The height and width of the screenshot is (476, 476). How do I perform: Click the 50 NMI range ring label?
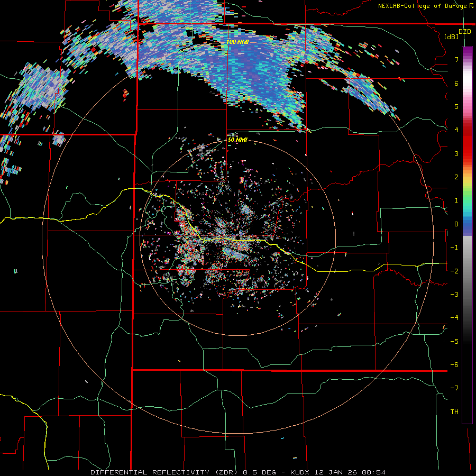[237, 140]
